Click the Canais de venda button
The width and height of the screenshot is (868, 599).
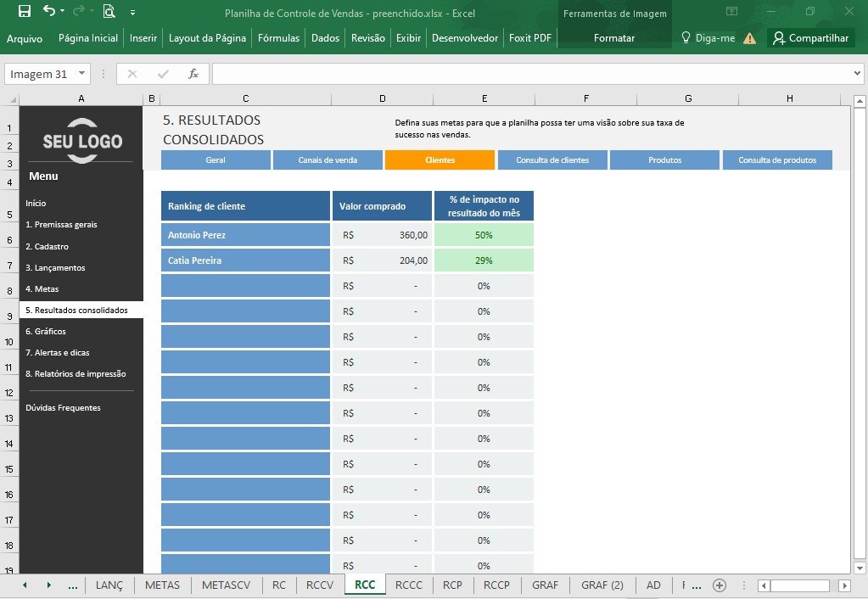tap(328, 160)
